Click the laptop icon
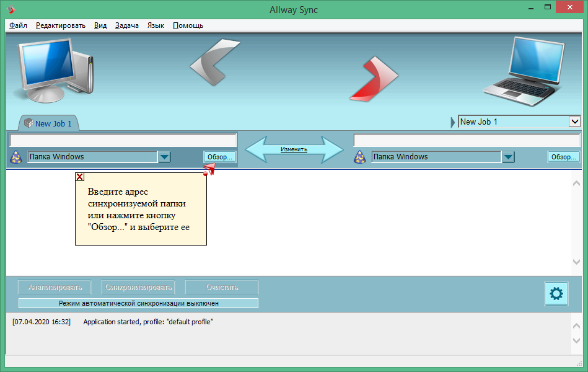 524,71
